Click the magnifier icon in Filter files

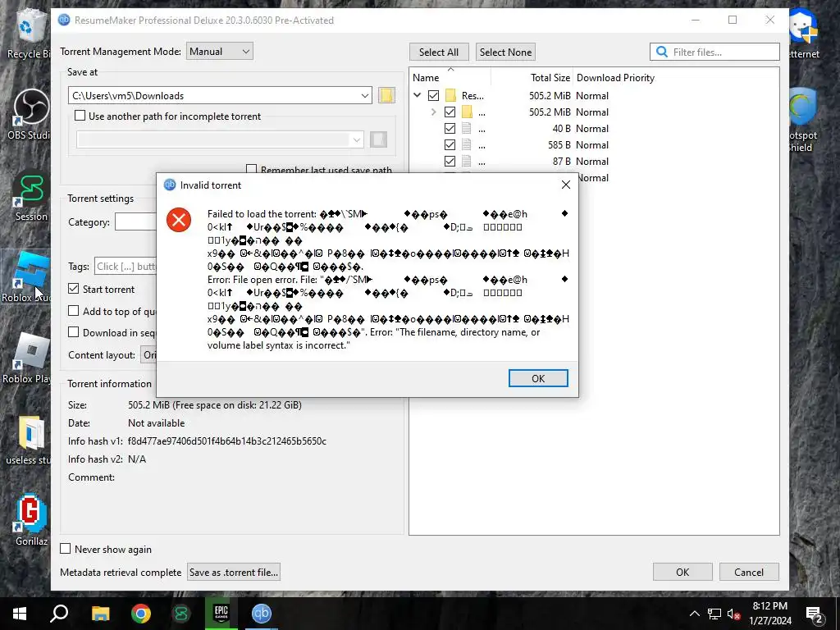click(x=662, y=52)
